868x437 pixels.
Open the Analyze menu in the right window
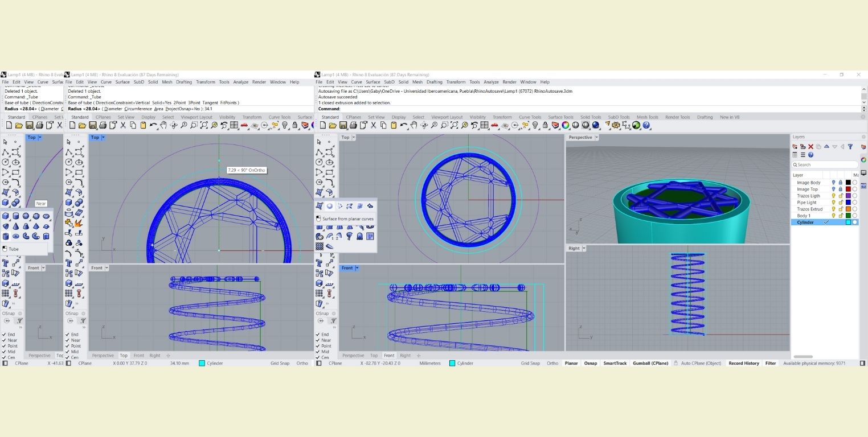[491, 82]
